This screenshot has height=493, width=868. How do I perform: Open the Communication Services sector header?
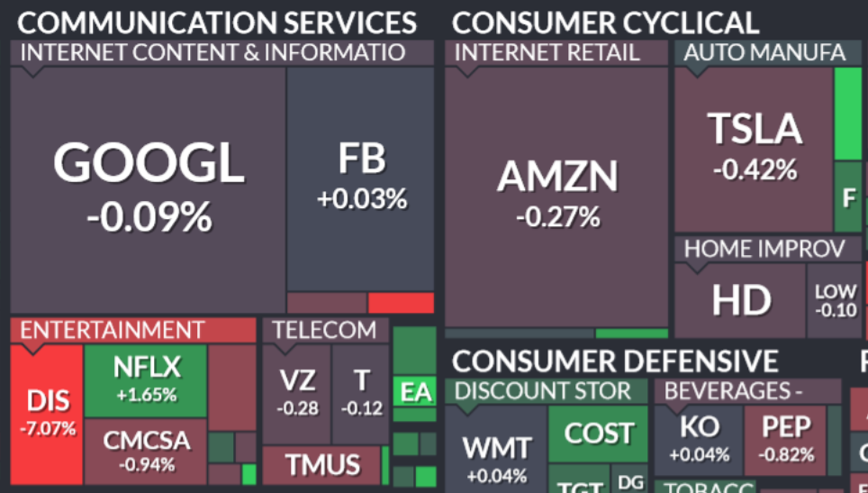tap(217, 23)
